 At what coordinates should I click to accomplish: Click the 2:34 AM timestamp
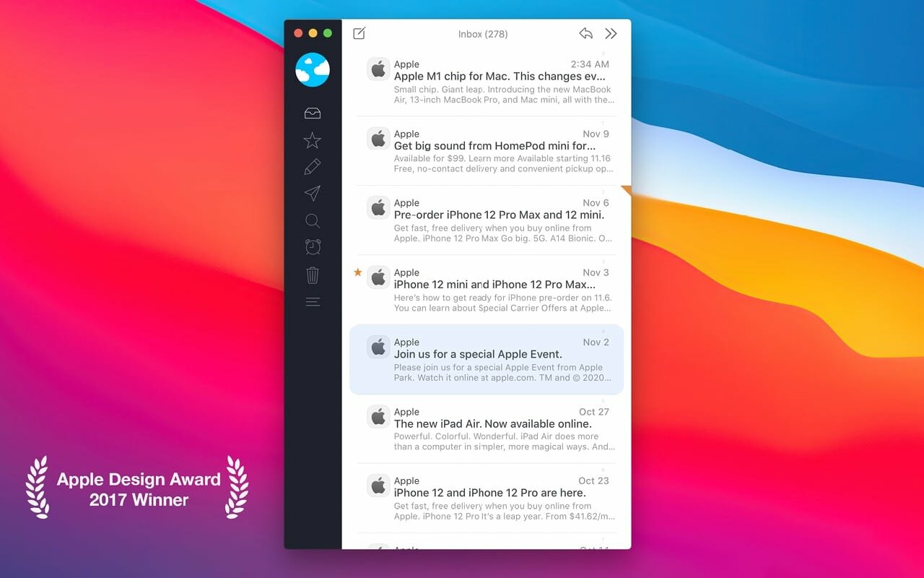point(590,64)
